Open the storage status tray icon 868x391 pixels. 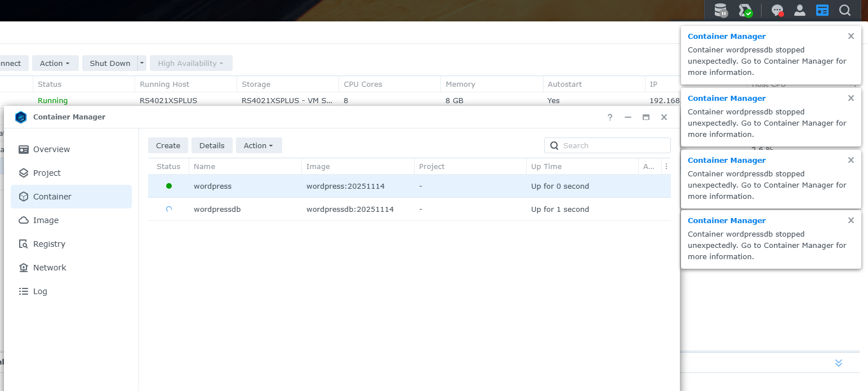pyautogui.click(x=721, y=10)
